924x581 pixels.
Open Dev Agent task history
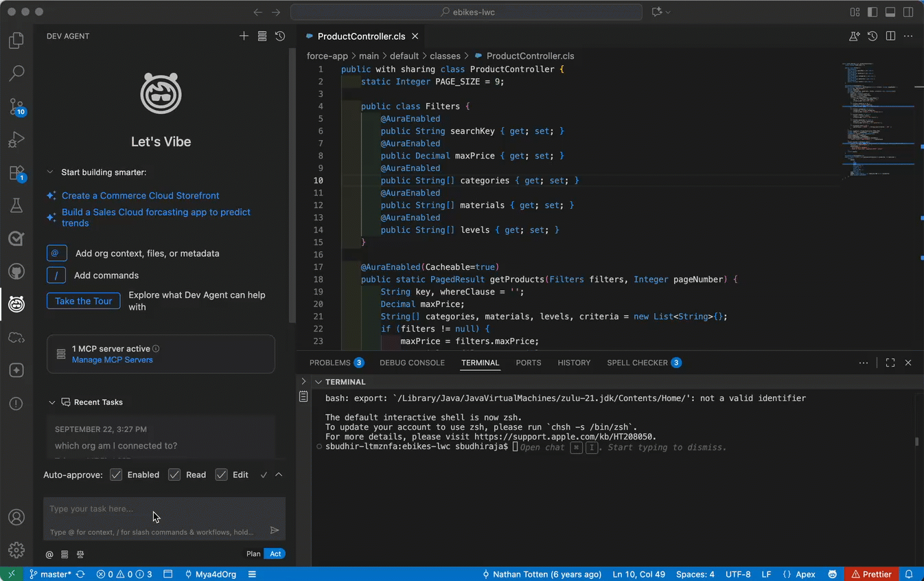coord(280,36)
